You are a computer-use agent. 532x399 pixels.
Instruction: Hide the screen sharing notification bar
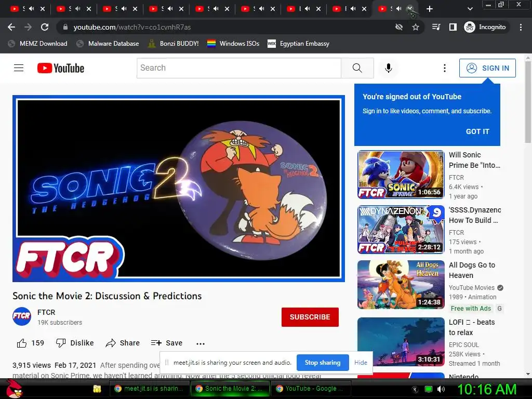point(361,362)
